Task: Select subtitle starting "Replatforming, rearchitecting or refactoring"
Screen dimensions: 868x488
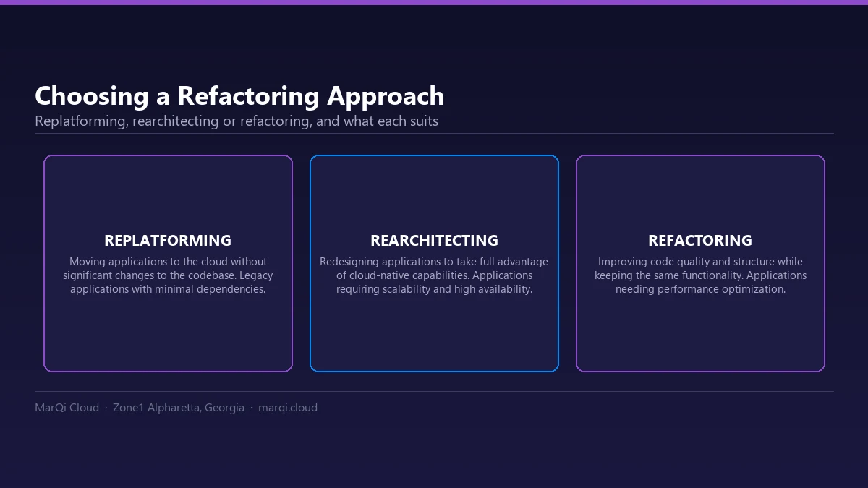Action: coord(237,121)
